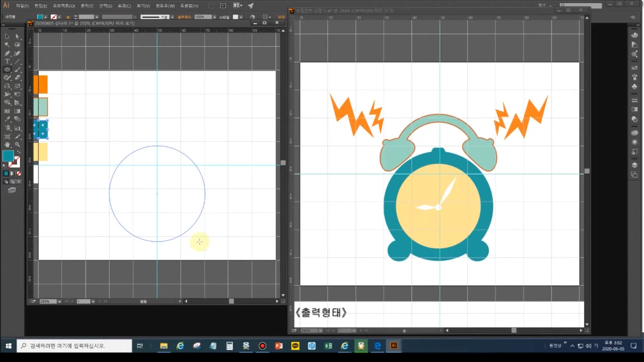The width and height of the screenshot is (644, 362).
Task: Open PowerPoint from the taskbar
Action: 279,346
